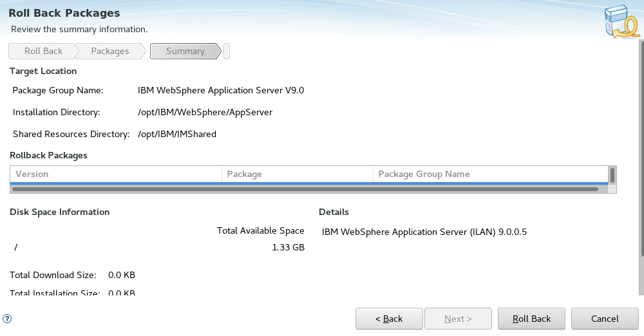644x336 pixels.
Task: Click the main window vertical scrollbar
Action: [641, 148]
